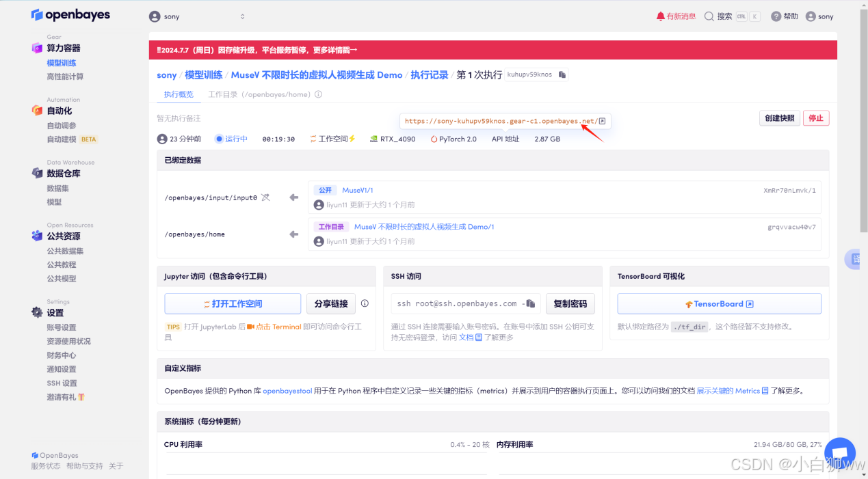Click the TensorBoard button
This screenshot has width=868, height=479.
719,303
